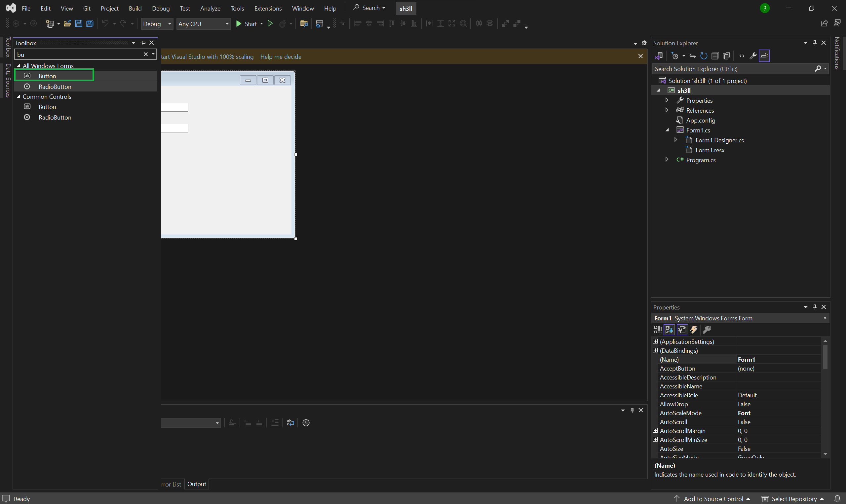Open the Debug configuration dropdown
Viewport: 846px width, 504px height.
tap(157, 24)
